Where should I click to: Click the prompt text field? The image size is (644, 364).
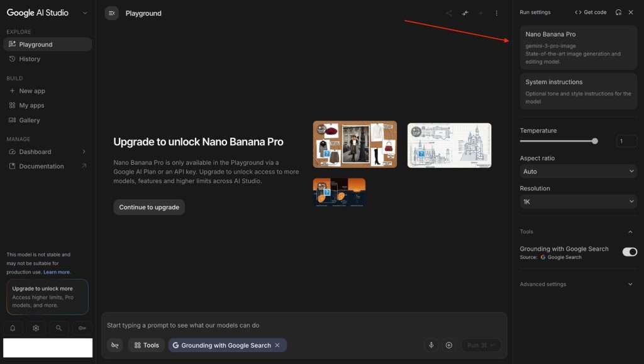tap(304, 325)
